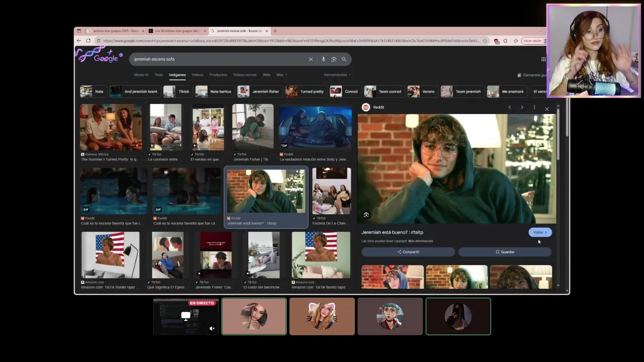Open 'Escena De La Chim...' TikTok thumbnail
The width and height of the screenshot is (644, 362).
(x=331, y=191)
